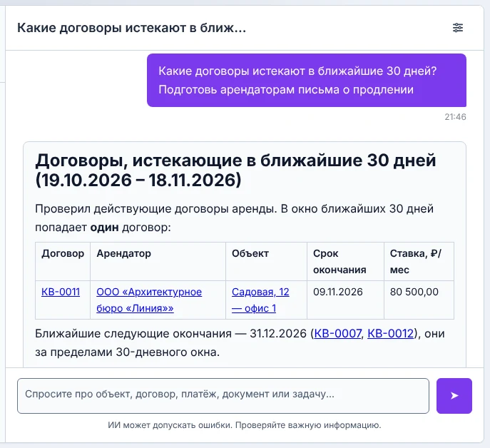Open contract link КВ-0011
This screenshot has width=490, height=448.
[61, 292]
